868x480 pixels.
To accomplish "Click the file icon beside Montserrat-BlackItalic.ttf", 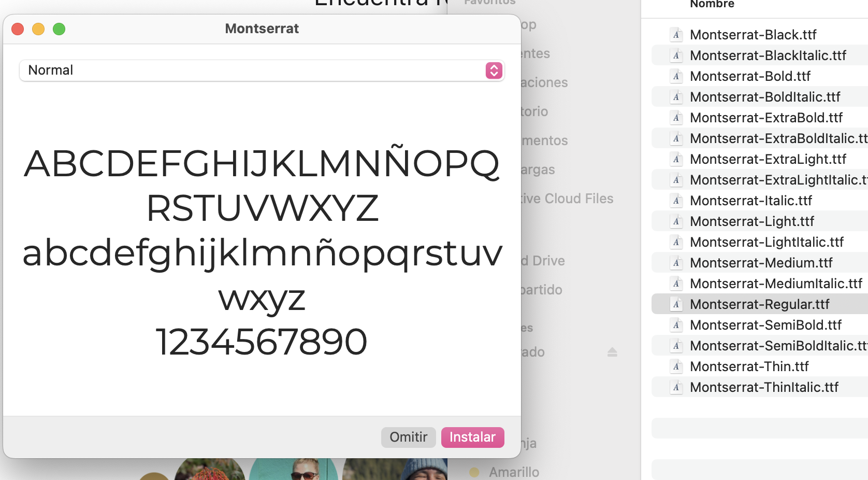I will [x=676, y=55].
